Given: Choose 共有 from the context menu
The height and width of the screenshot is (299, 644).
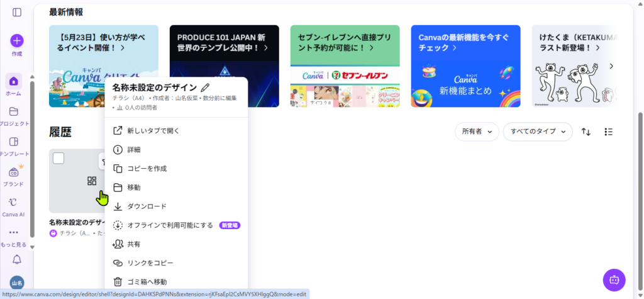Looking at the screenshot, I should point(176,244).
